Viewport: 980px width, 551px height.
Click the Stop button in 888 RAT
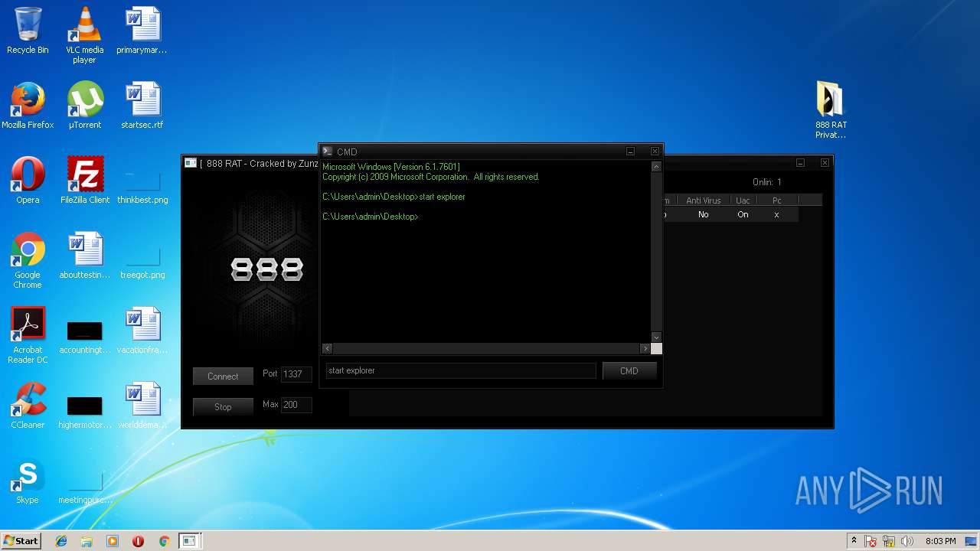223,406
